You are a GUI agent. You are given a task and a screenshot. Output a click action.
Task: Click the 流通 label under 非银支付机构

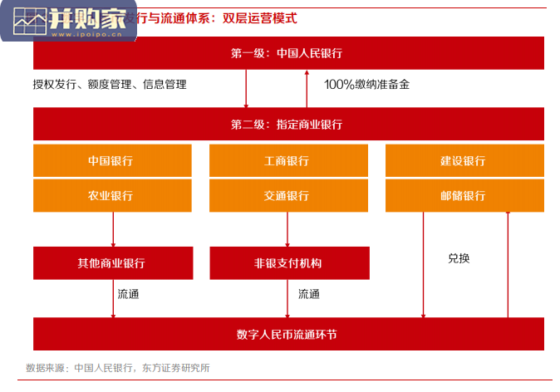tap(309, 294)
